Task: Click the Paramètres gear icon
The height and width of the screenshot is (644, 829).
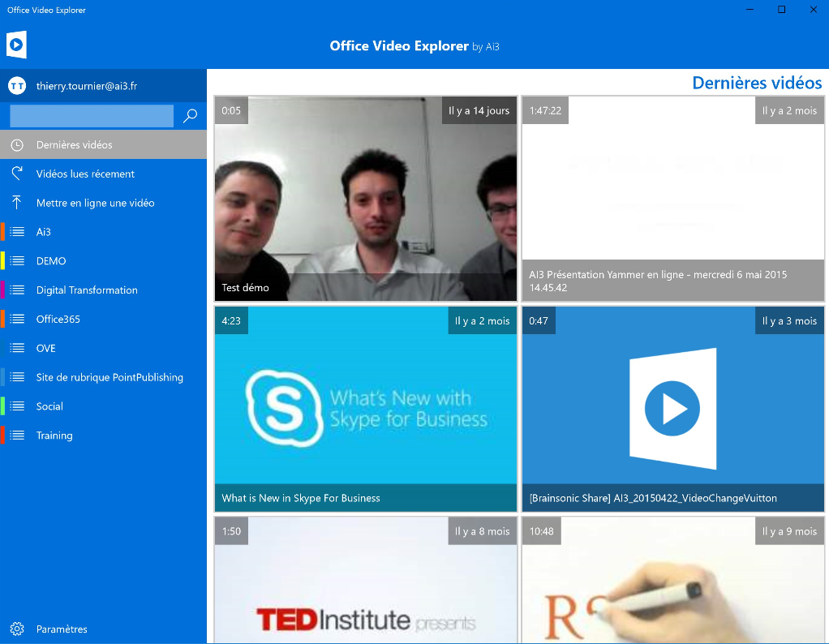Action: [17, 629]
